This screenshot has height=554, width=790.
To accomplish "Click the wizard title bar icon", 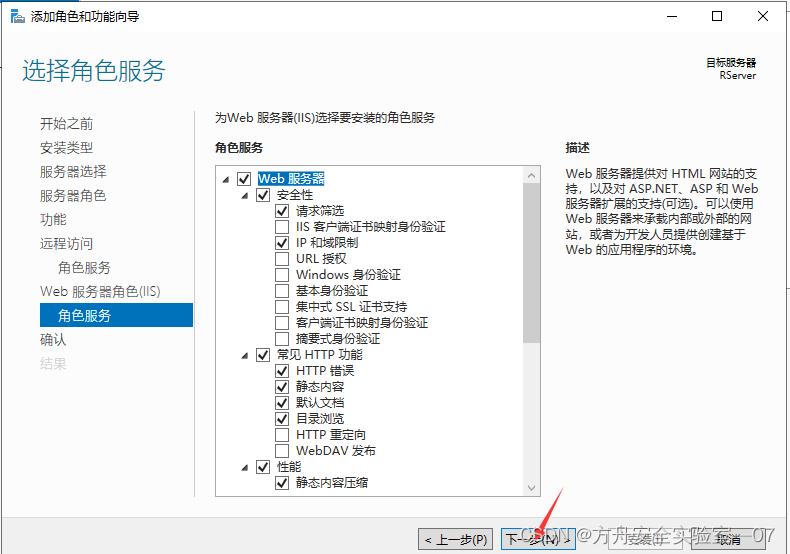I will (x=18, y=17).
